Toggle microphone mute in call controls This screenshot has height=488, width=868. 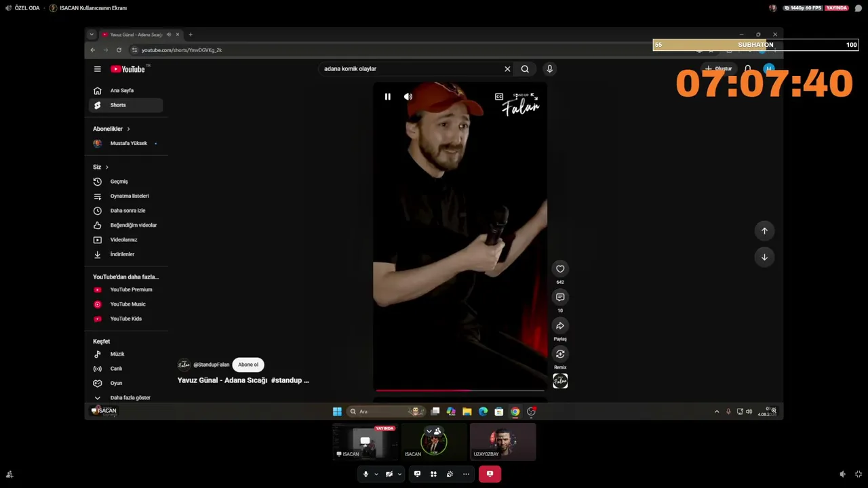[x=366, y=474]
